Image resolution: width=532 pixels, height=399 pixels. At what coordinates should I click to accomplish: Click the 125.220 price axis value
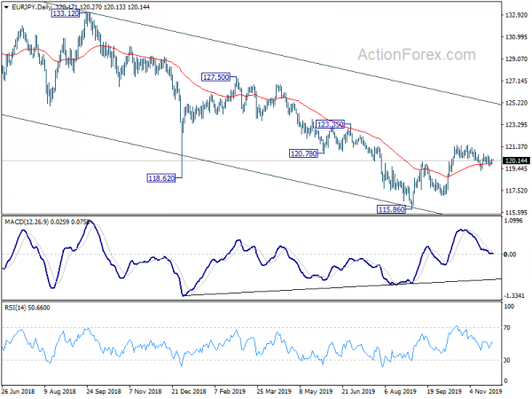tap(516, 103)
